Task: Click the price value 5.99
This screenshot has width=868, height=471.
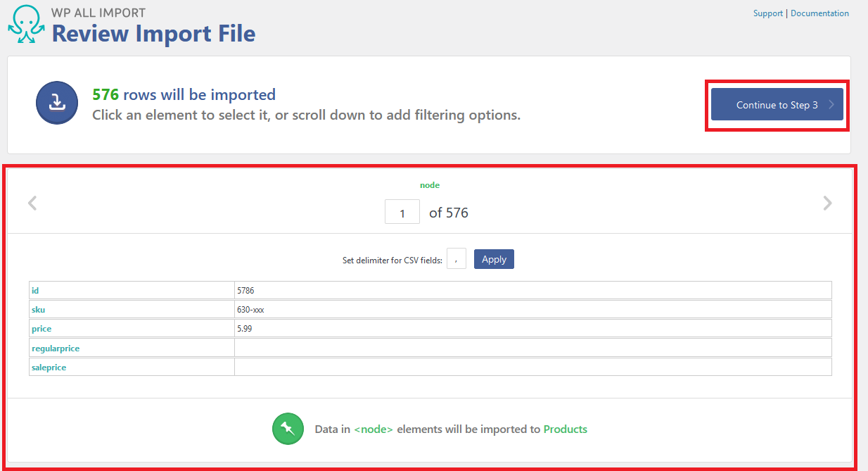Action: point(244,329)
